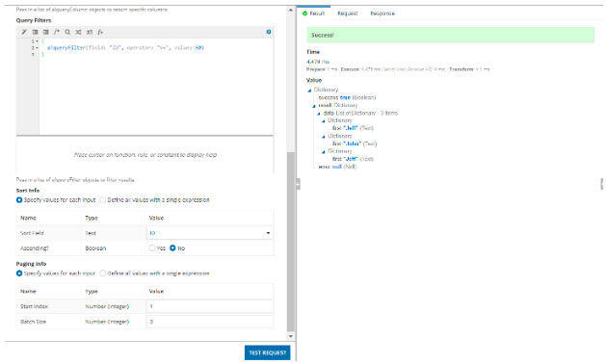Screen dimensions: 606x364
Task: Collapse the Dictionary node containing first "John"
Action: 324,137
